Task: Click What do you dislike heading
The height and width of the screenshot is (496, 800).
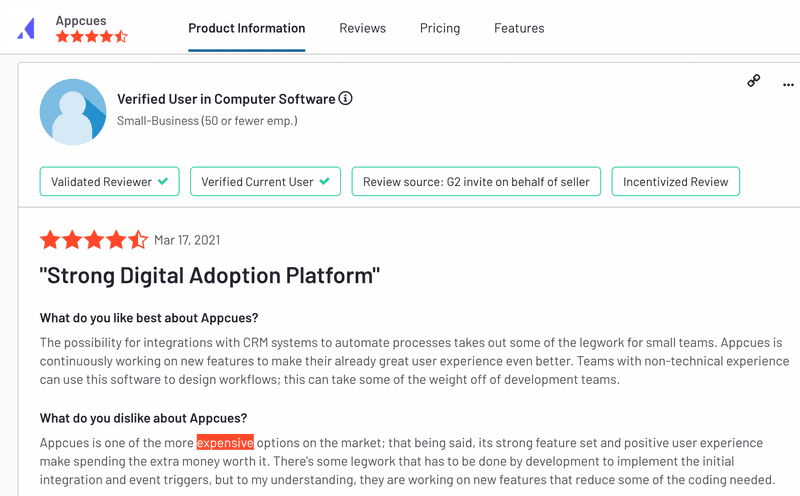Action: point(143,418)
